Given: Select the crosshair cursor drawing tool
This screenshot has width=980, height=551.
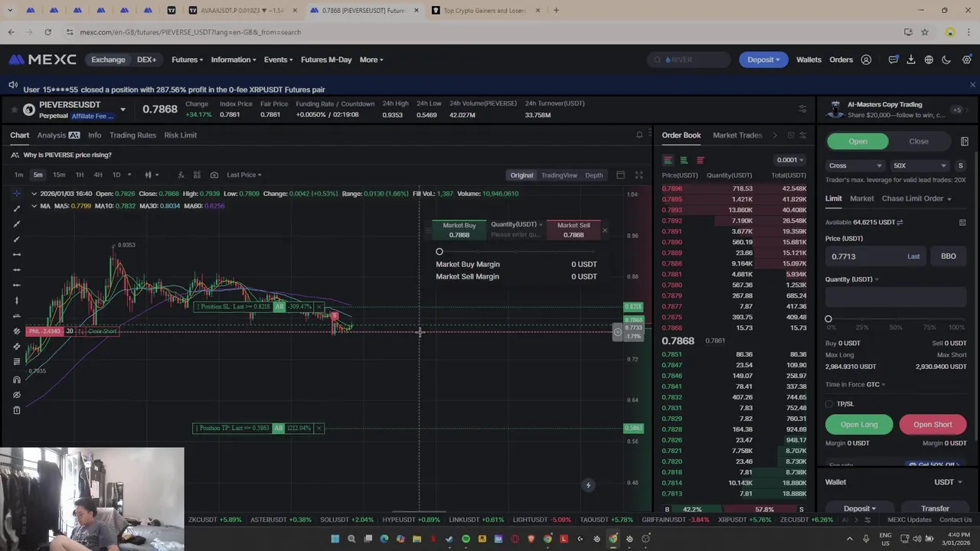Looking at the screenshot, I should tap(17, 194).
